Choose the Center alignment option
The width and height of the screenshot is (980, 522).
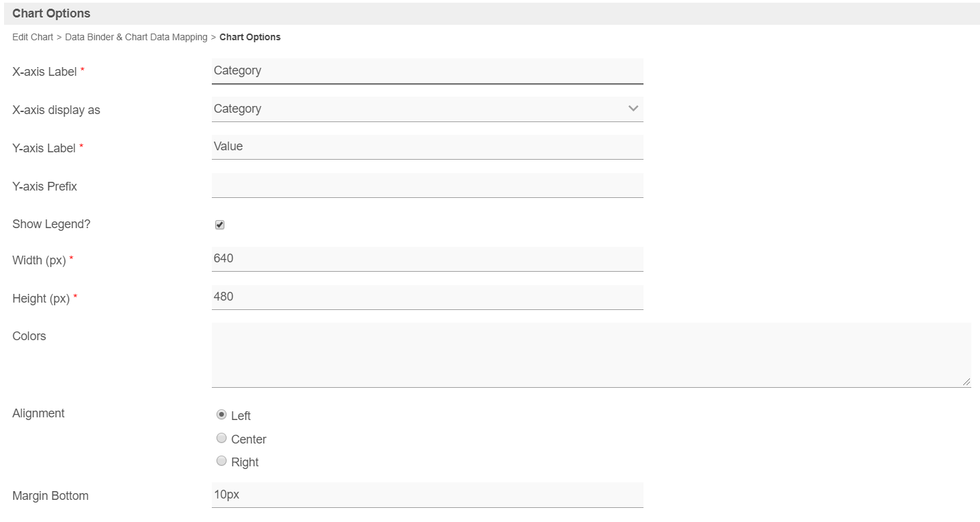pyautogui.click(x=221, y=438)
